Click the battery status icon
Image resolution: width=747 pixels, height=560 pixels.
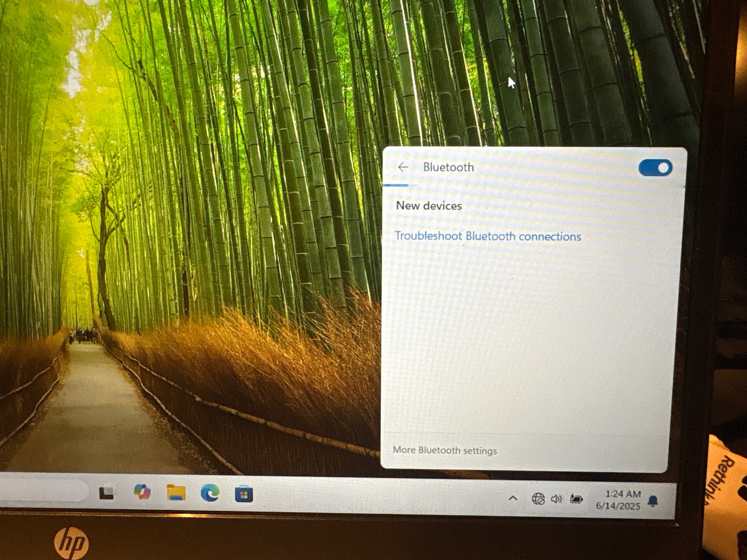pyautogui.click(x=576, y=499)
